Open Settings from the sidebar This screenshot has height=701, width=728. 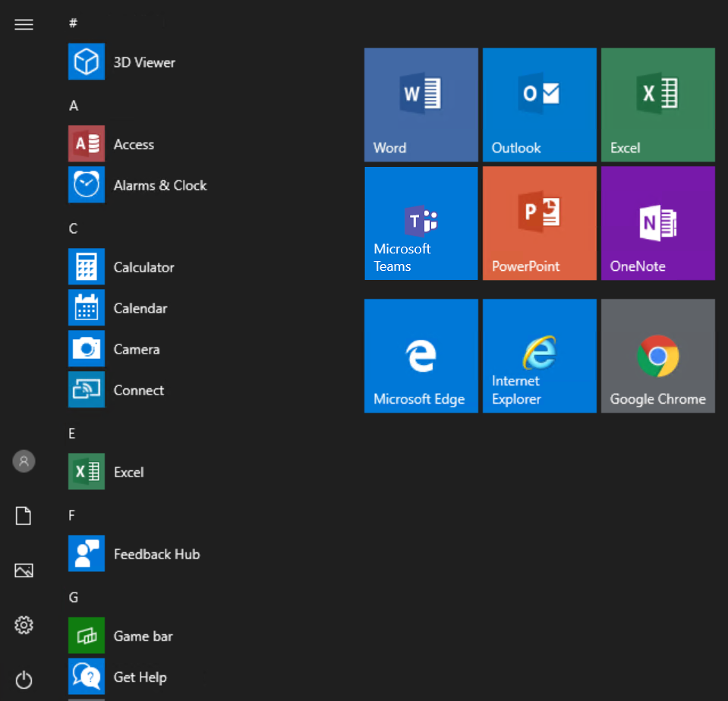(x=24, y=625)
